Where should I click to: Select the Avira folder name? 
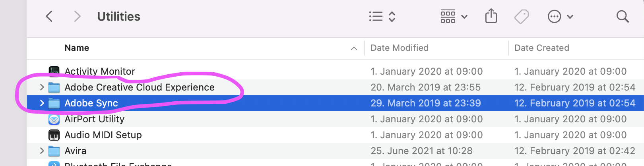tap(76, 151)
